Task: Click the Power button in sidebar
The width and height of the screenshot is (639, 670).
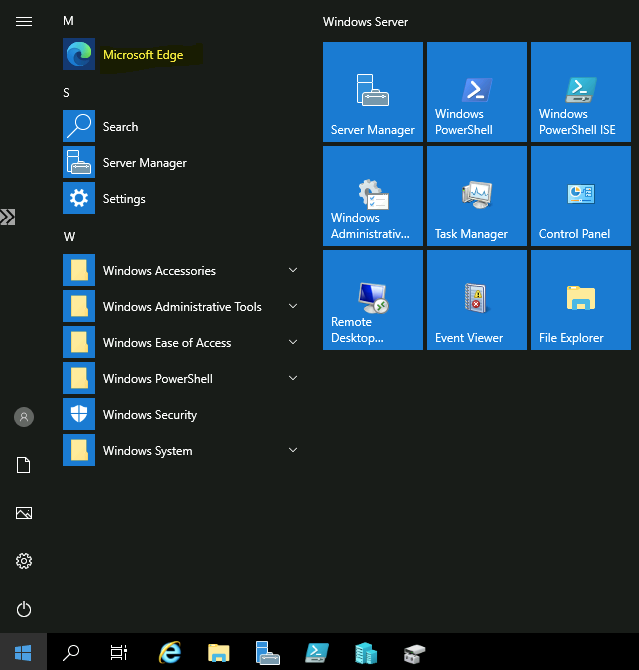Action: tap(24, 609)
